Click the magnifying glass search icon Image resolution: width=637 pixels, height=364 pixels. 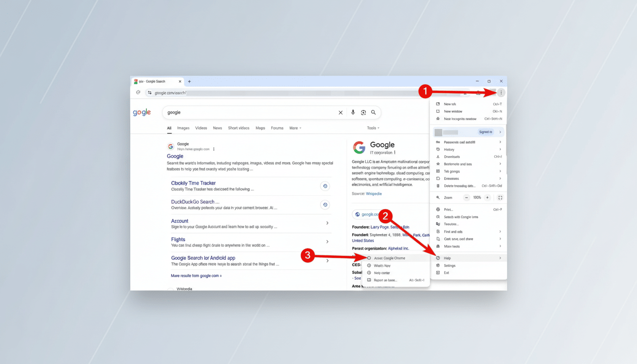coord(373,112)
